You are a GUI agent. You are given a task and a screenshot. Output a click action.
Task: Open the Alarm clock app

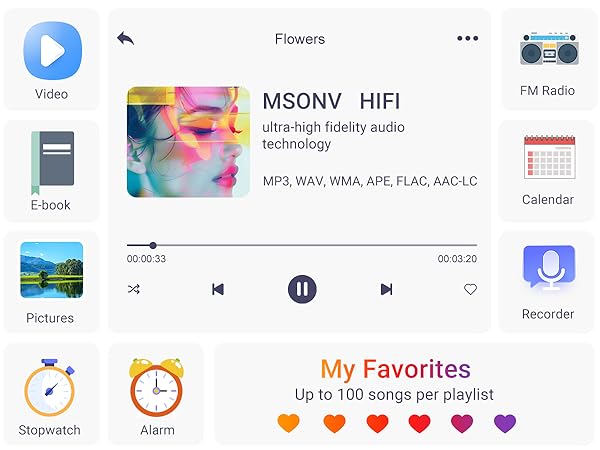157,387
